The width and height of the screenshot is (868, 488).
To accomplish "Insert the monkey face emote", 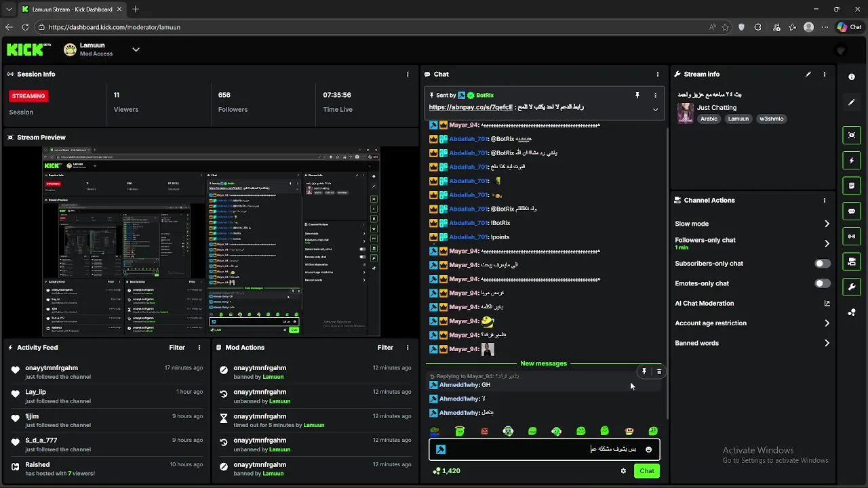I will pos(629,431).
